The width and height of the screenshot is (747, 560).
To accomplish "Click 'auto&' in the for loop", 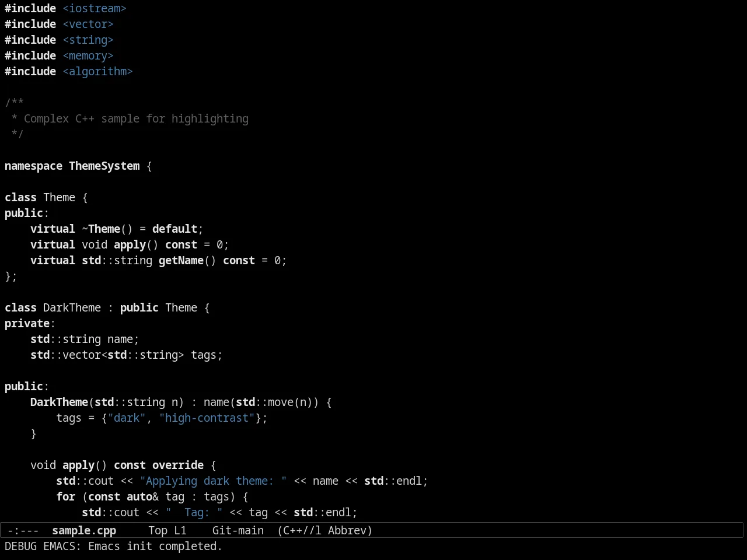I will coord(142,496).
